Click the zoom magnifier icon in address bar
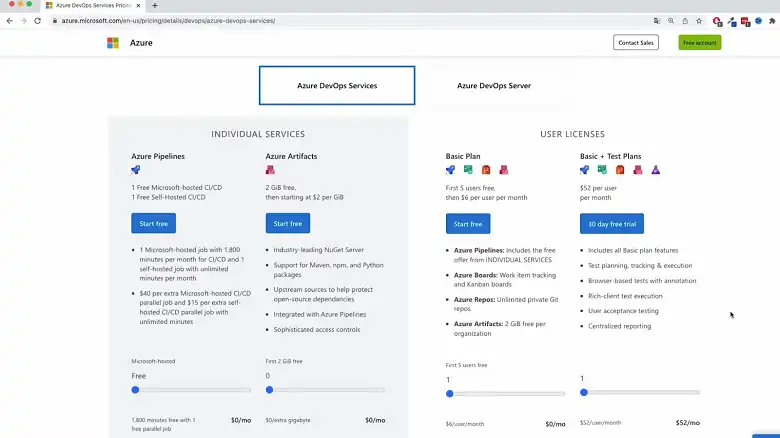 671,21
